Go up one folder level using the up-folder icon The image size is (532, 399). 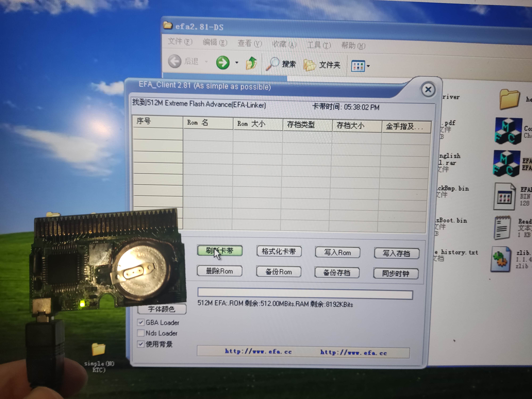tap(251, 63)
